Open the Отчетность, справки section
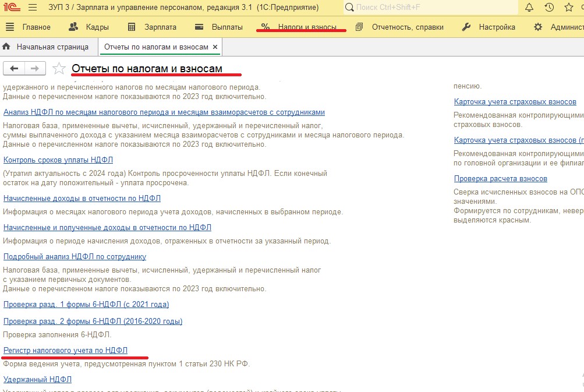The width and height of the screenshot is (584, 392). tap(408, 27)
